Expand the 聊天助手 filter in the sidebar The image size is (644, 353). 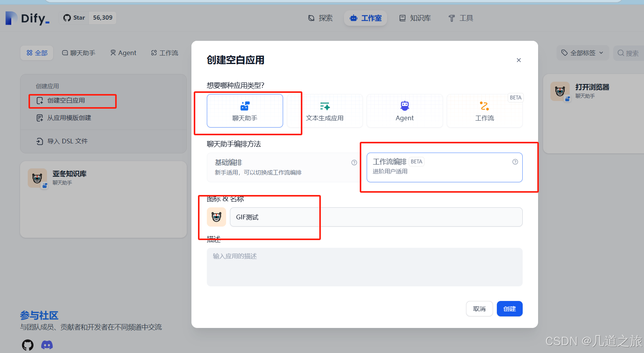pyautogui.click(x=79, y=53)
